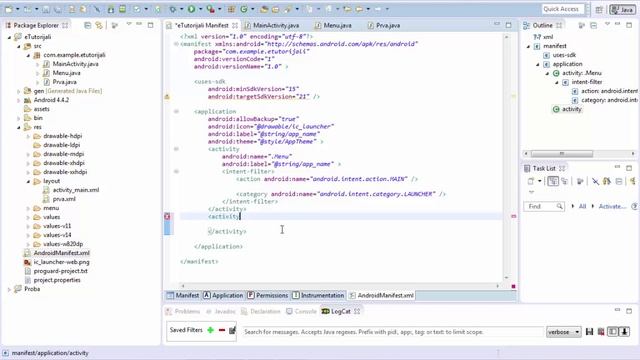Toggle Categorized presentation in Task List
Screen dimensions: 640x360
tap(553, 181)
